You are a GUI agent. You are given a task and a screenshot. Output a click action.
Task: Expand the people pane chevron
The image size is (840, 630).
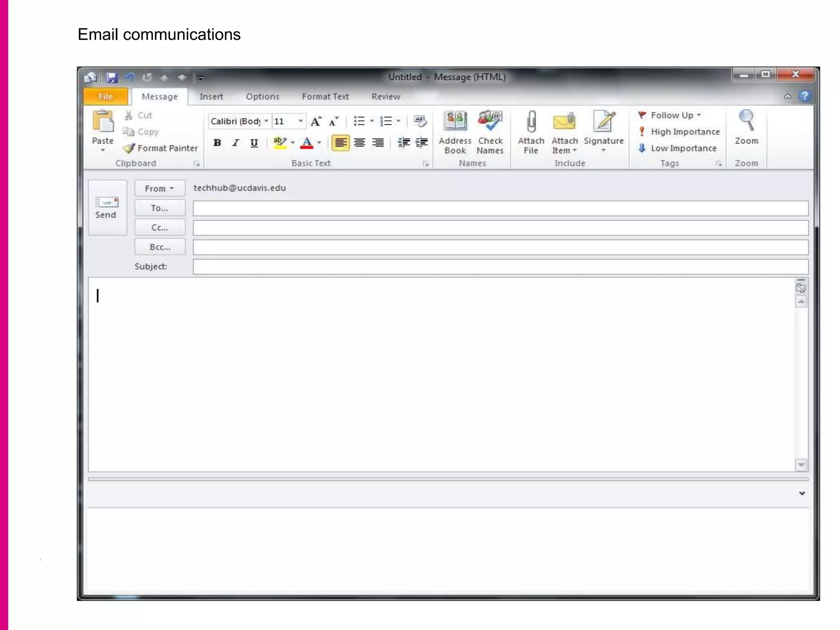click(x=802, y=493)
